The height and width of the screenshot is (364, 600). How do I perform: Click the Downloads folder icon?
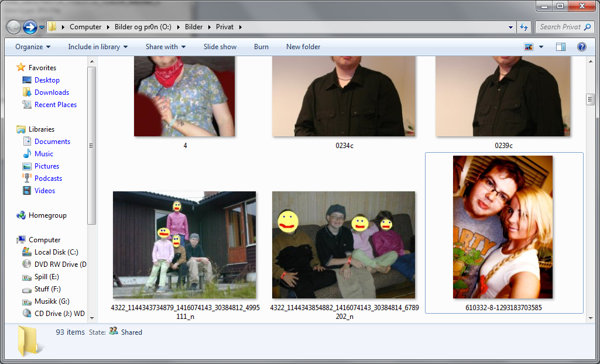[x=27, y=92]
